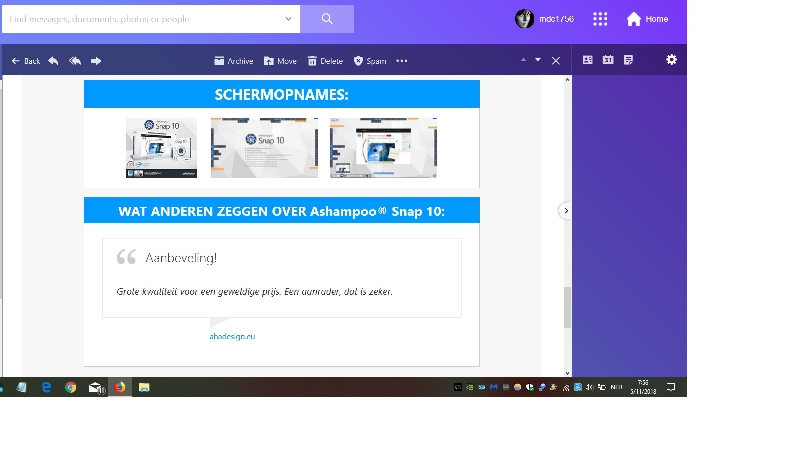This screenshot has height=450, width=800.
Task: Mark the message as Spam
Action: point(370,61)
